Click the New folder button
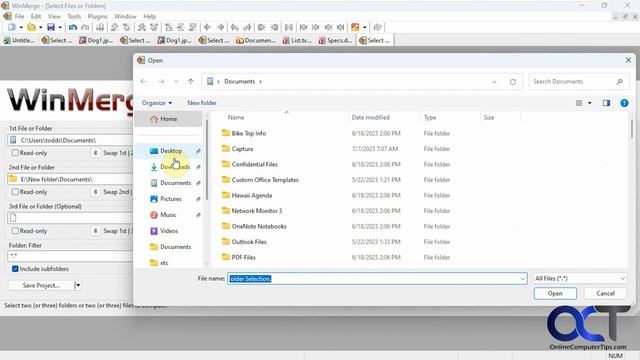Viewport: 640px width, 360px height. (202, 103)
